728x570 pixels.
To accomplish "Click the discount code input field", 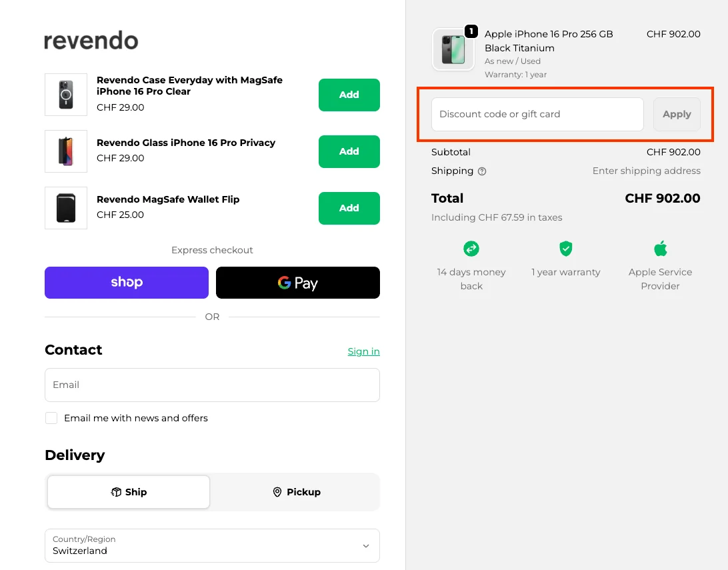I will [537, 114].
